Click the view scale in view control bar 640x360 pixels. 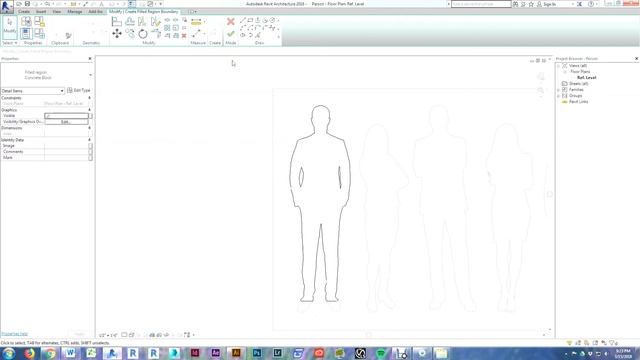107,335
